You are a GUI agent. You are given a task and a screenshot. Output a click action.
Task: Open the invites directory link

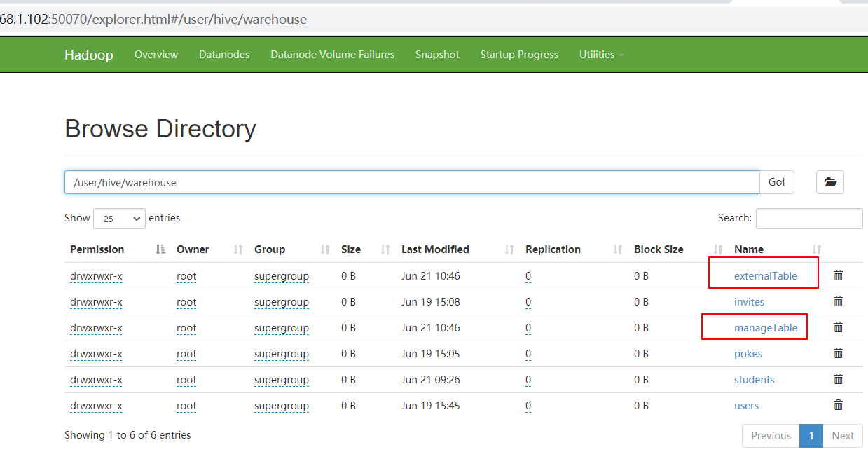[749, 301]
